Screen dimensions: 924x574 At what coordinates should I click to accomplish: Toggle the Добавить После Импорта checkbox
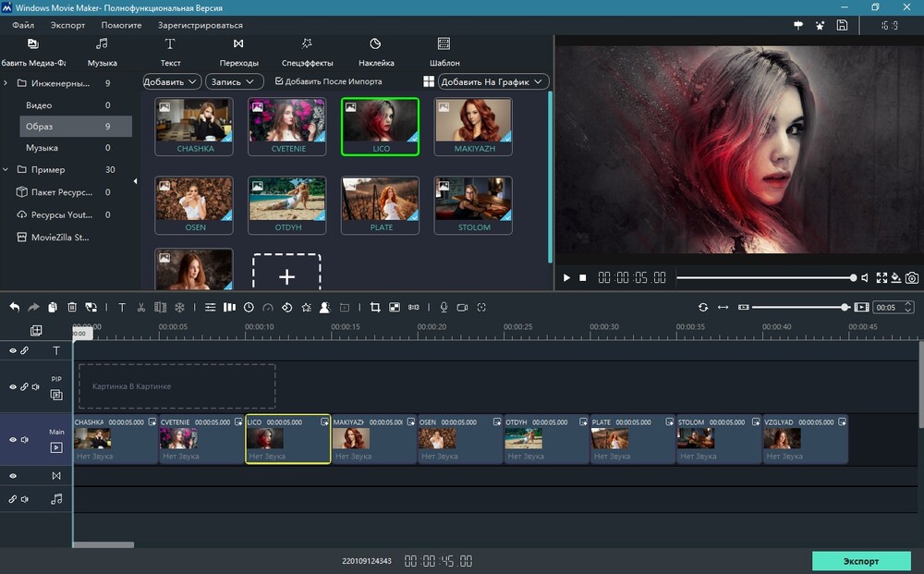tap(280, 81)
